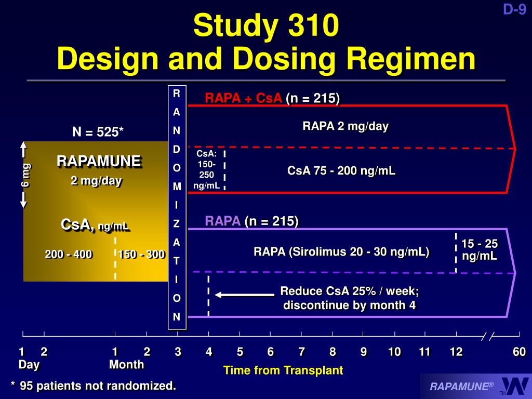
Task: Click timeline label month 3
Action: [x=178, y=352]
